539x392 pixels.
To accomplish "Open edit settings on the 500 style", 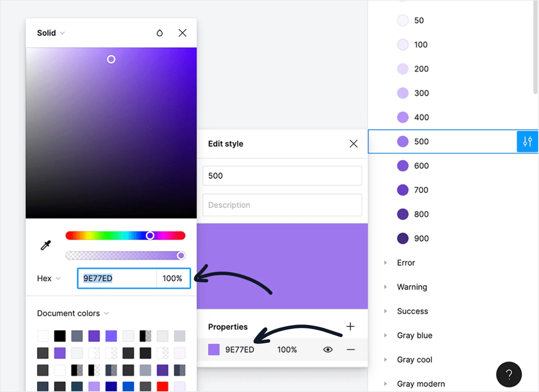I will (527, 142).
